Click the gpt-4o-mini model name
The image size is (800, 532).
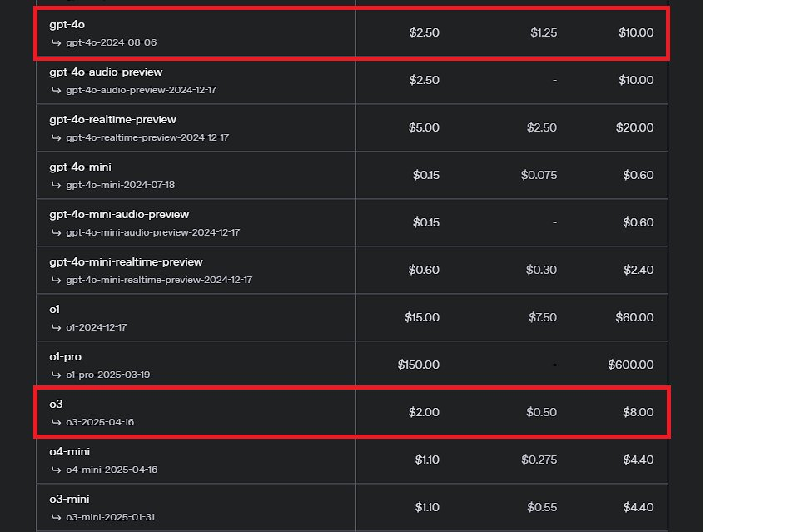point(80,167)
